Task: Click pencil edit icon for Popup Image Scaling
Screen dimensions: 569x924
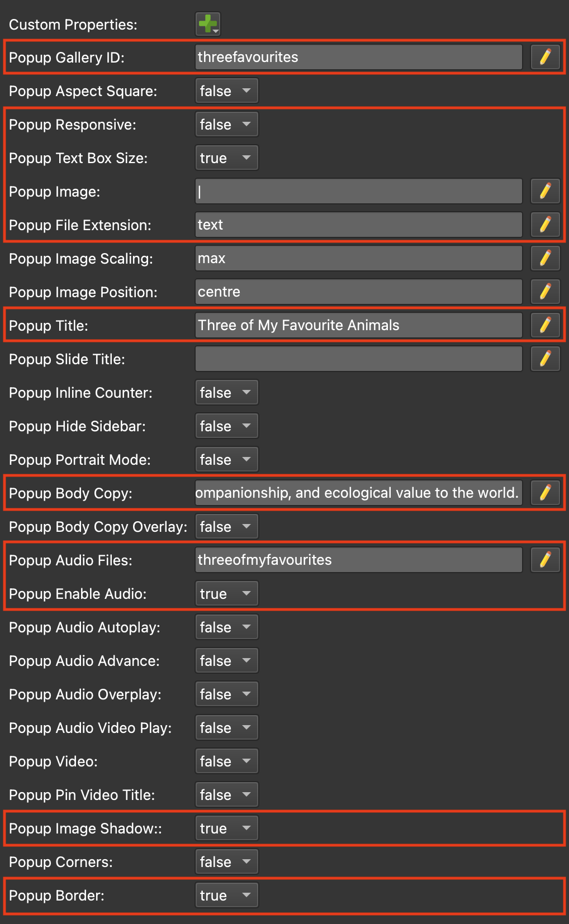Action: (545, 258)
